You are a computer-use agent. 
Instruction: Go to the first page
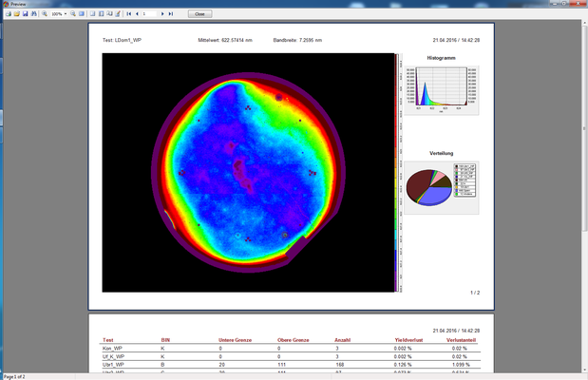click(129, 14)
